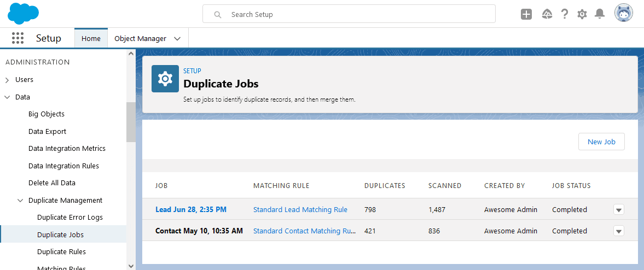Viewport: 644px width, 270px height.
Task: Click the sidebar scroll down arrow
Action: coord(131,266)
